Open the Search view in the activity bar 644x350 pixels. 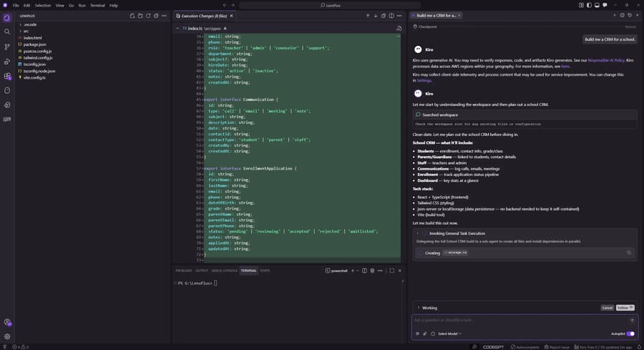point(7,31)
